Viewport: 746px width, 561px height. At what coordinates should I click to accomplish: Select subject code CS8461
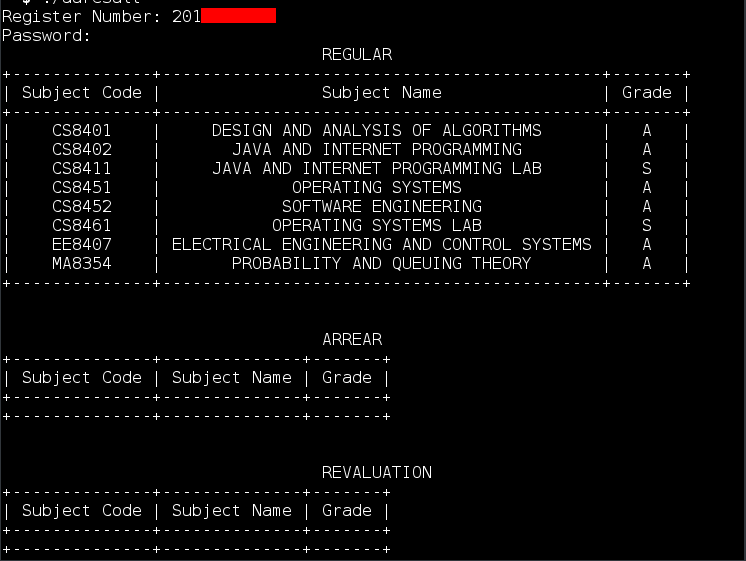(81, 226)
